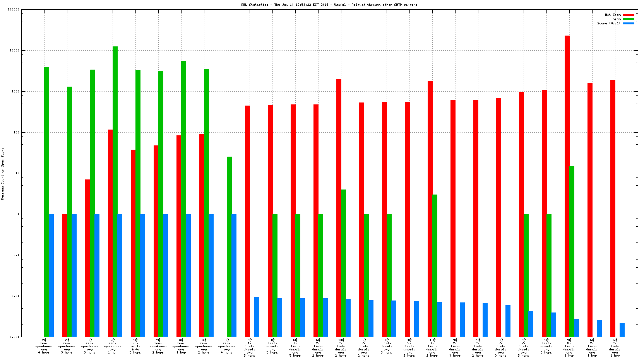The width and height of the screenshot is (644, 362).
Task: Select the '1@ list.dnswl.org 5 hops' label
Action: tap(272, 346)
